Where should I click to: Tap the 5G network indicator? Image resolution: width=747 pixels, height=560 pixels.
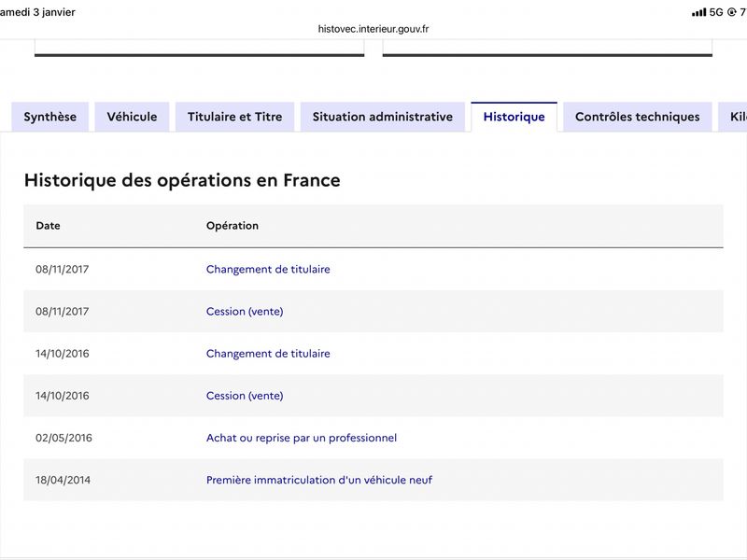point(716,12)
